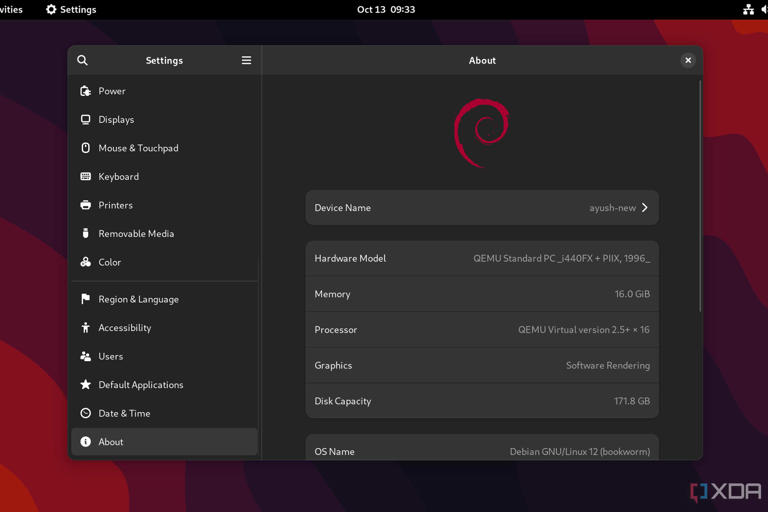
Task: Open the hamburger menu in Settings header
Action: (x=246, y=60)
